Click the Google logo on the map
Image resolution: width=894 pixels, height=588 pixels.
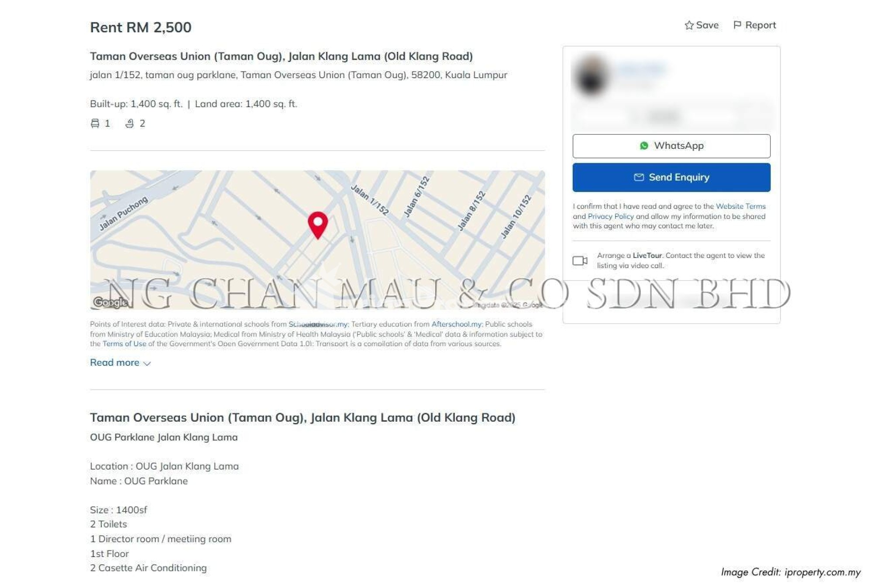pos(110,302)
